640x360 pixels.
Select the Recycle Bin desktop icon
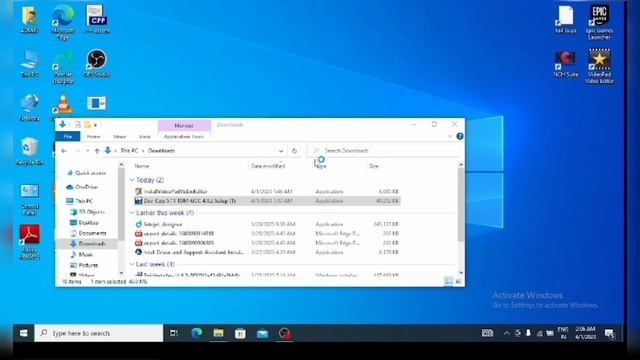(x=29, y=151)
